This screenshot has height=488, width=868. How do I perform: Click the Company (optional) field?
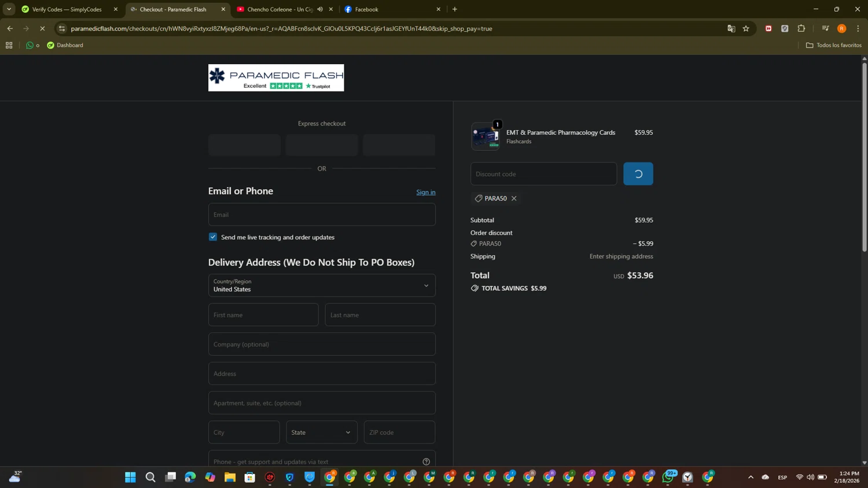(322, 344)
